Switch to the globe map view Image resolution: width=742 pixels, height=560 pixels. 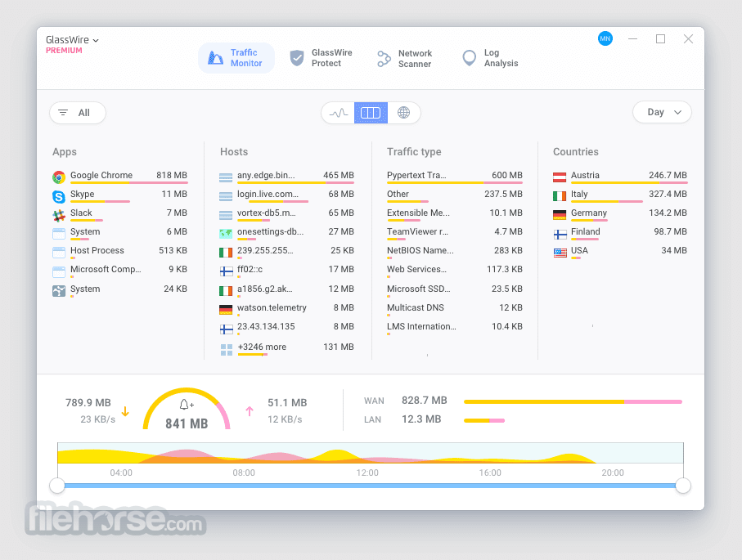click(x=403, y=113)
